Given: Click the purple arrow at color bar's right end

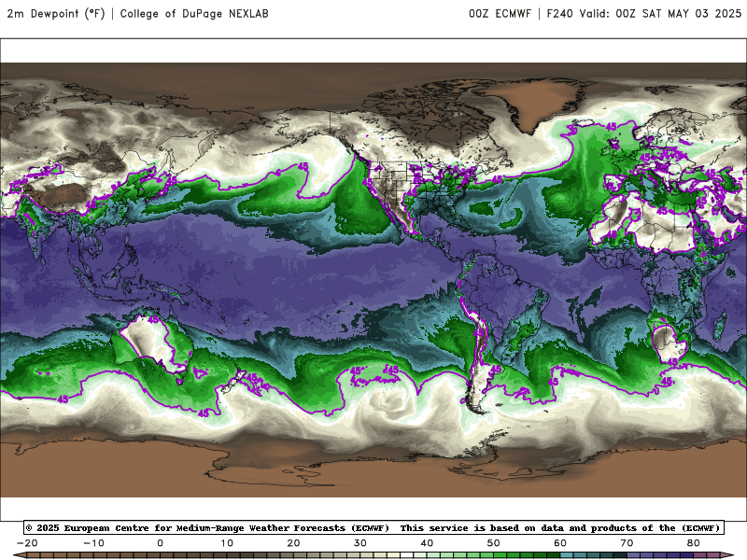Looking at the screenshot, I should (x=728, y=555).
